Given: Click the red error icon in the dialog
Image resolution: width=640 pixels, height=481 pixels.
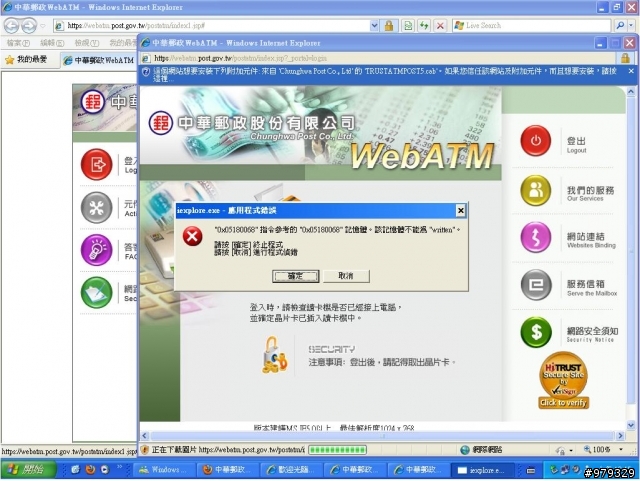Looking at the screenshot, I should coord(192,236).
